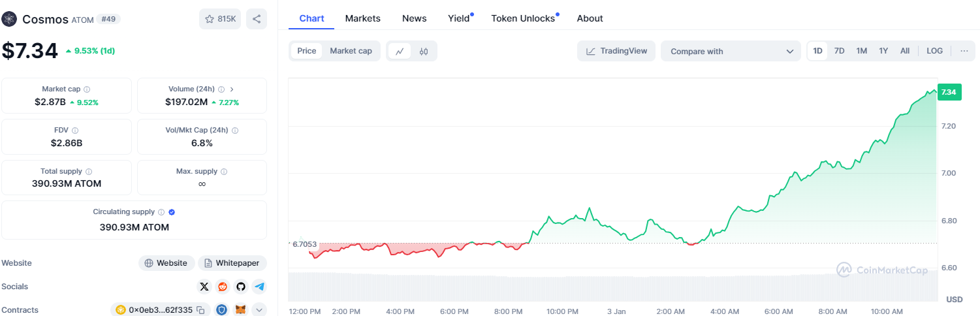980x316 pixels.
Task: Switch to the Markets tab
Action: [362, 18]
